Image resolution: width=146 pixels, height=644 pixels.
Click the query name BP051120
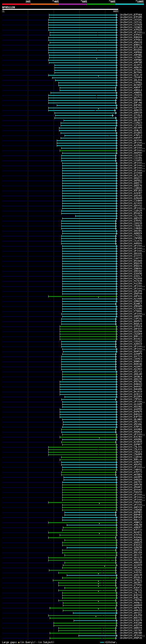(8, 7)
